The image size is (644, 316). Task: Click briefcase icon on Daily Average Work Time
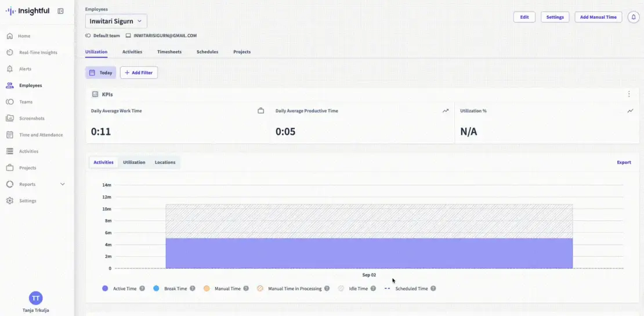(261, 111)
